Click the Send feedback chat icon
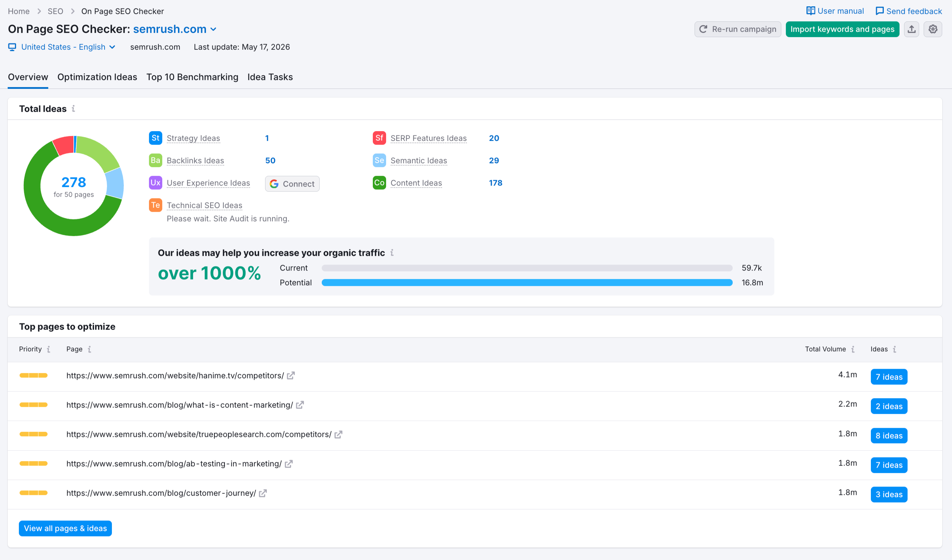This screenshot has height=560, width=952. [880, 11]
